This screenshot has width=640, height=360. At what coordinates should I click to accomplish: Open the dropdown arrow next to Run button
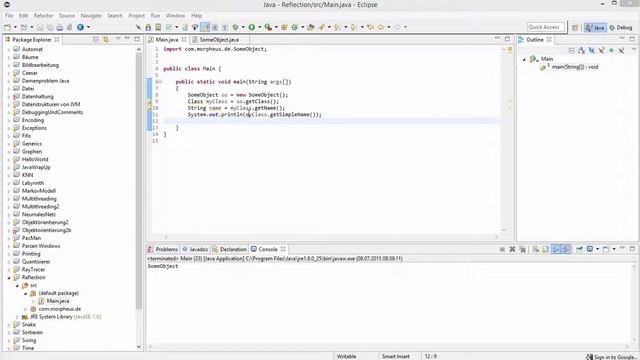coord(259,27)
